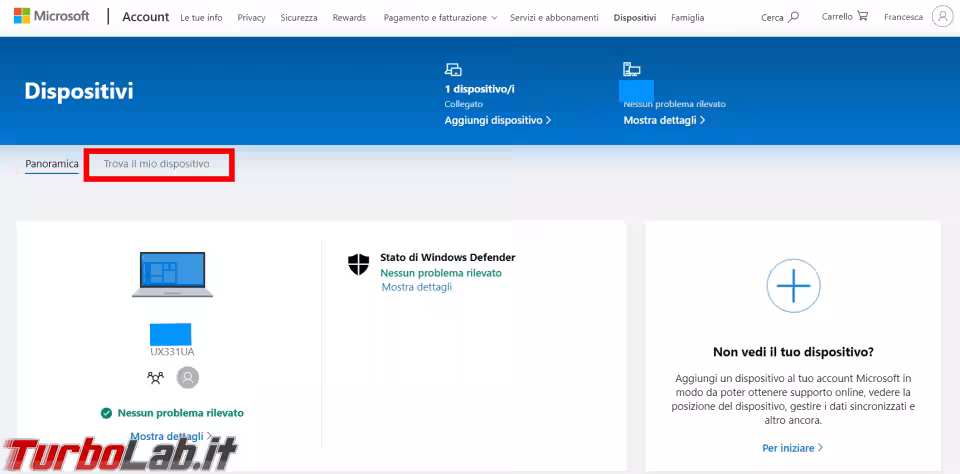Screen dimensions: 960x474
Task: Open the Carrello shopping cart
Action: [x=862, y=17]
